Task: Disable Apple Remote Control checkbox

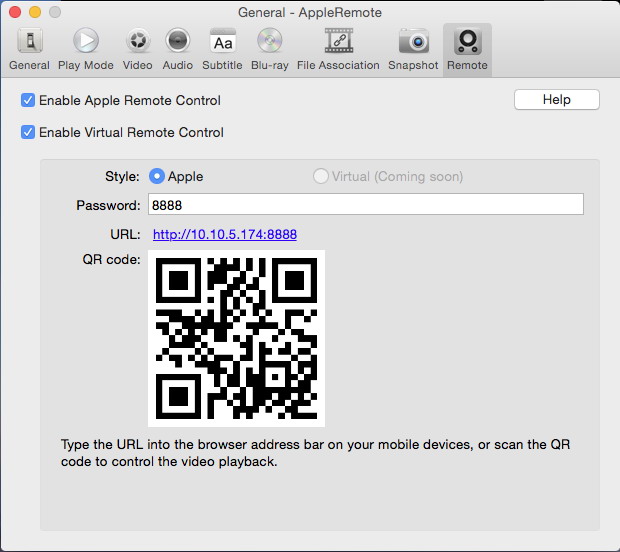Action: 28,100
